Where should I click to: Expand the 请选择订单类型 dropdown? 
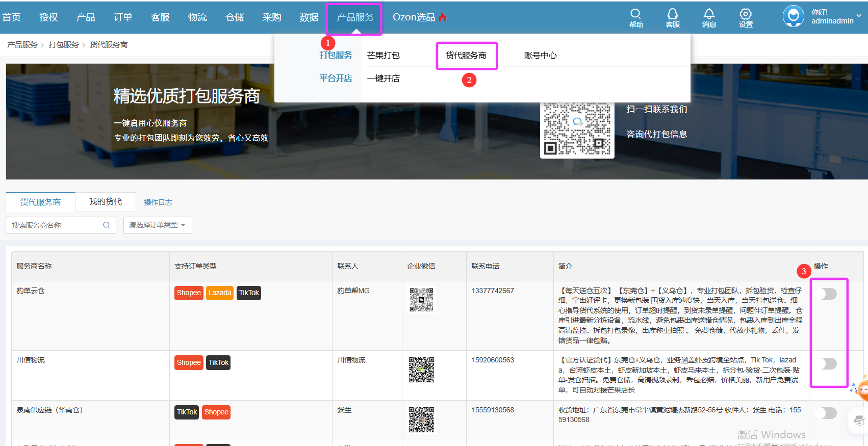pos(158,225)
